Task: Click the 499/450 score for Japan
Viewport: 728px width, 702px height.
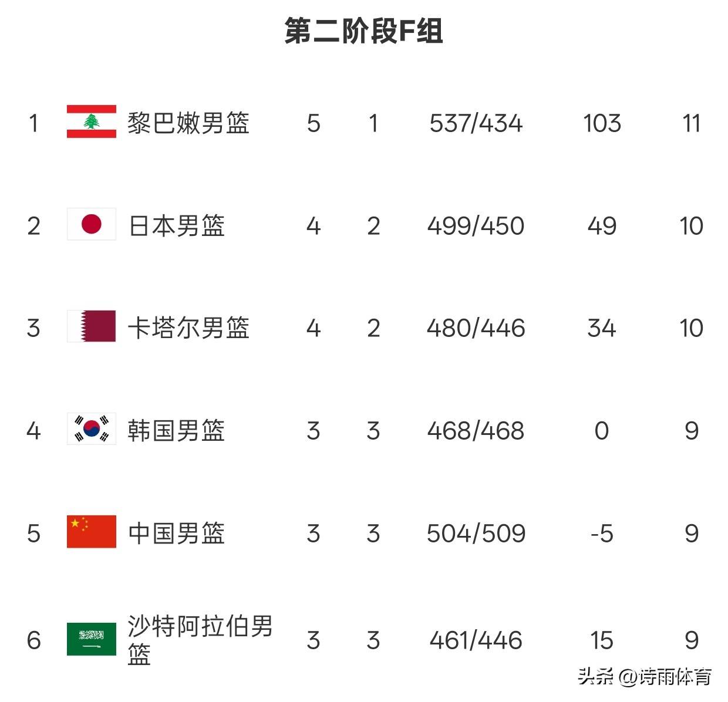Action: [x=476, y=225]
